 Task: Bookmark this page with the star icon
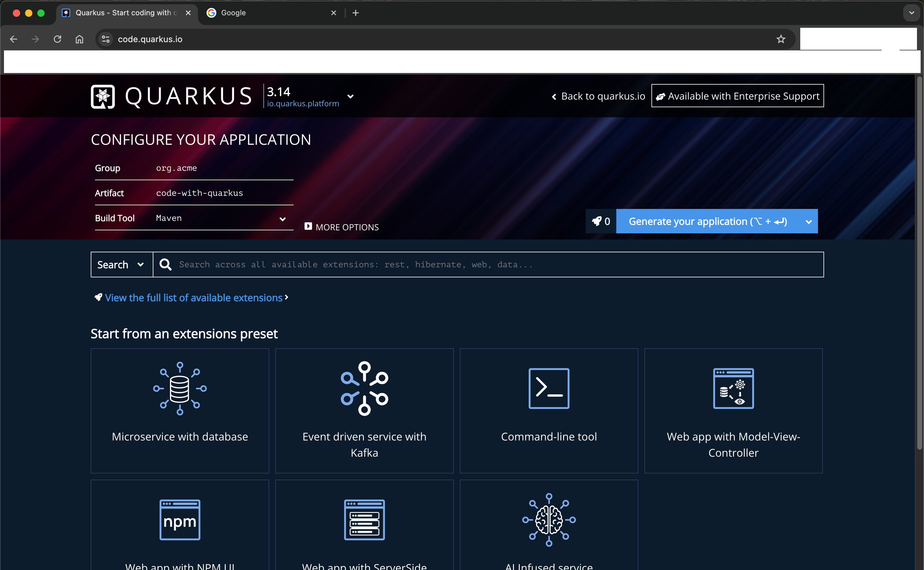(781, 39)
